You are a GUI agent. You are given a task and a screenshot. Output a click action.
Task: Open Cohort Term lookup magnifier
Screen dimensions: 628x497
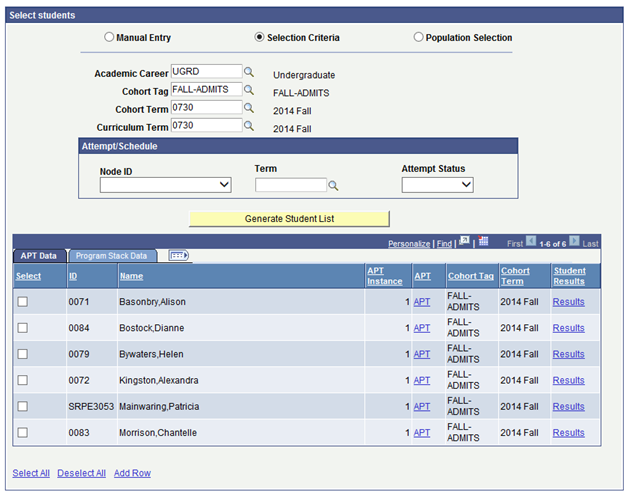coord(249,108)
